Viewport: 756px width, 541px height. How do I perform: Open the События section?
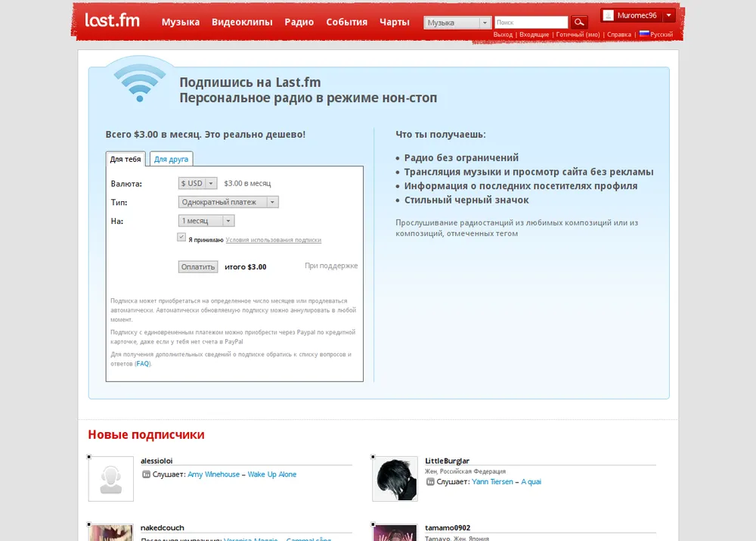(x=347, y=22)
